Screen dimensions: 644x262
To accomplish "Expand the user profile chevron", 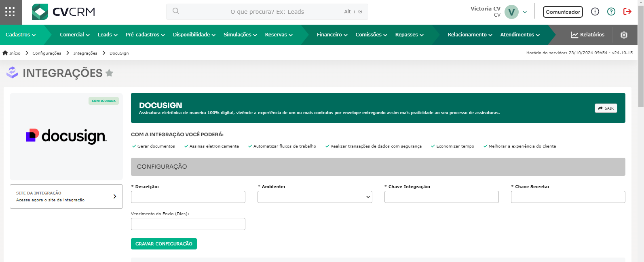I will tap(525, 12).
